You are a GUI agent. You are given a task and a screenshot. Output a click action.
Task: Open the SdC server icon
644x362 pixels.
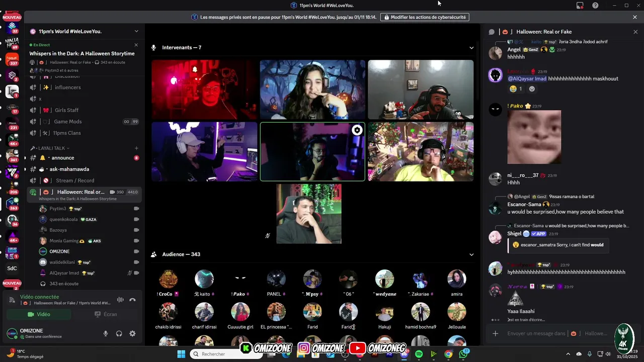pos(12,268)
